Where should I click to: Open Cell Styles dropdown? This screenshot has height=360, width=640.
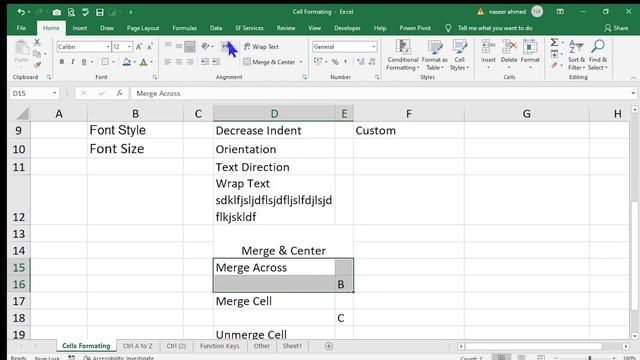pyautogui.click(x=459, y=55)
